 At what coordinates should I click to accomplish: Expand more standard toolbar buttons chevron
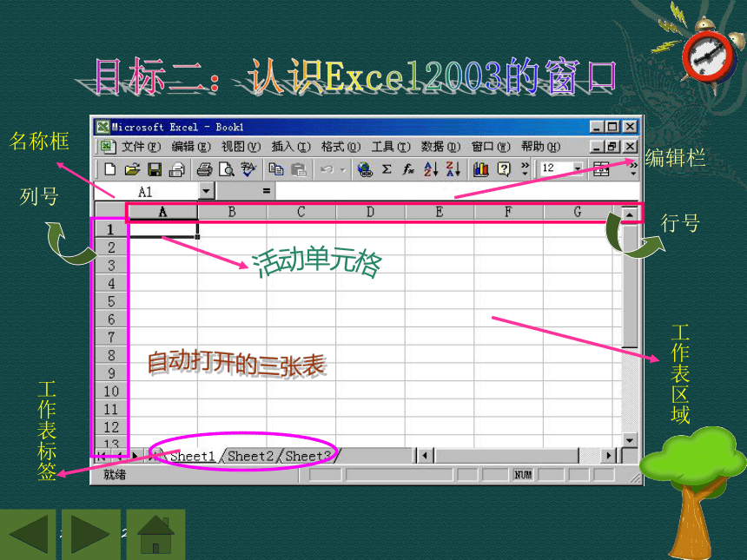tap(525, 168)
